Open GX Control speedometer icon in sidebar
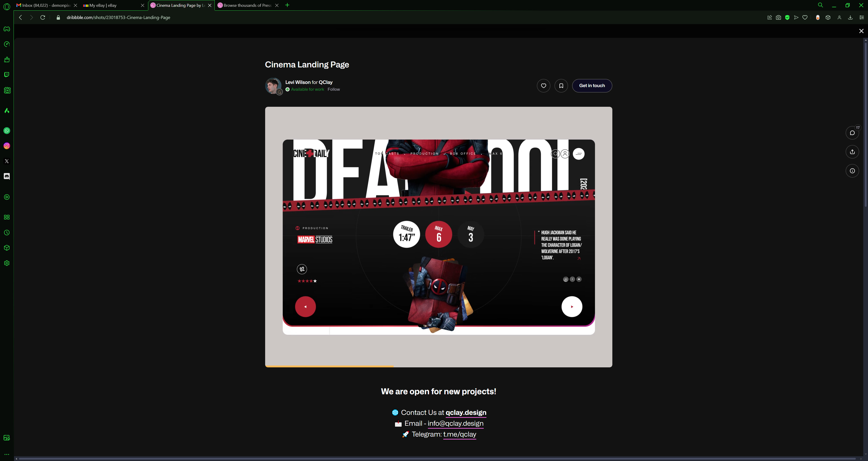 [7, 44]
